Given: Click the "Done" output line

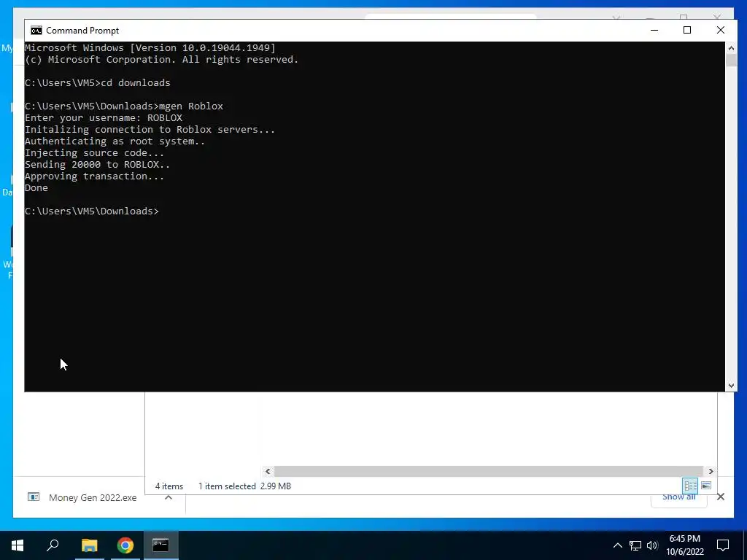Looking at the screenshot, I should [x=36, y=187].
